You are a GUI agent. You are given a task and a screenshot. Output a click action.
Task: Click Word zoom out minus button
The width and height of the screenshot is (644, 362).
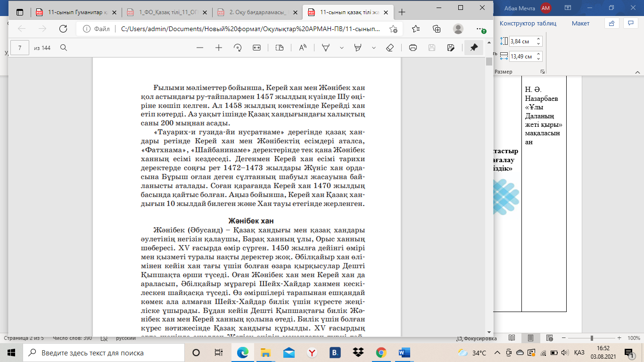point(563,338)
